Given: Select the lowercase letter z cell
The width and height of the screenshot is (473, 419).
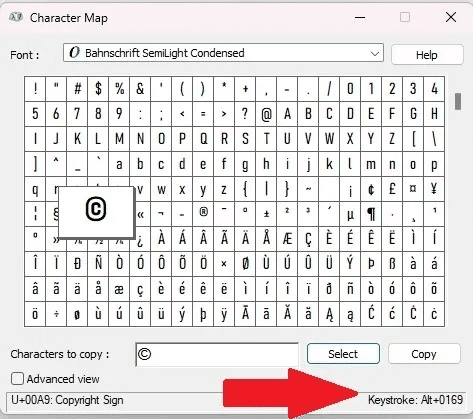Looking at the screenshot, I should pyautogui.click(x=224, y=189).
